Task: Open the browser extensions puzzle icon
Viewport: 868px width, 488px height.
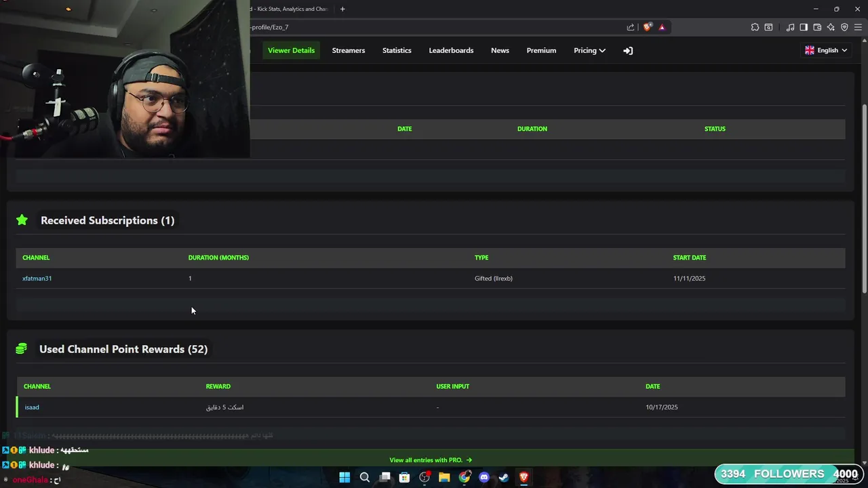Action: [755, 27]
